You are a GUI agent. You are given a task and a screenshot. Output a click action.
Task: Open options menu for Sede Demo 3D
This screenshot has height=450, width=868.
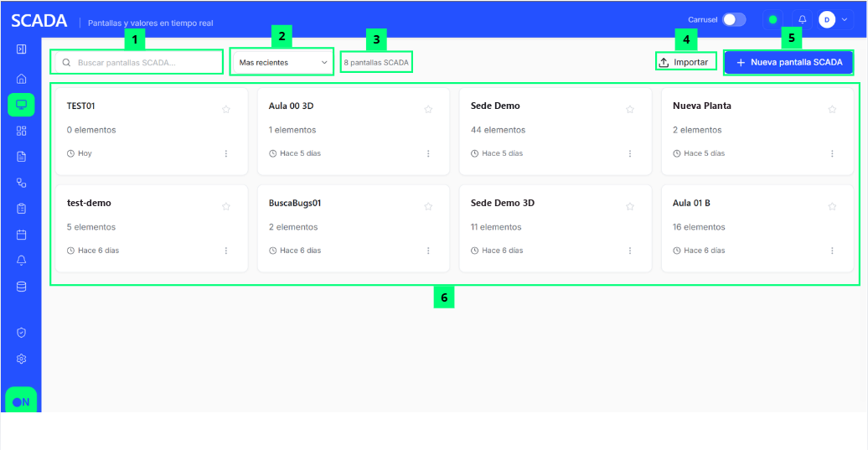point(630,251)
